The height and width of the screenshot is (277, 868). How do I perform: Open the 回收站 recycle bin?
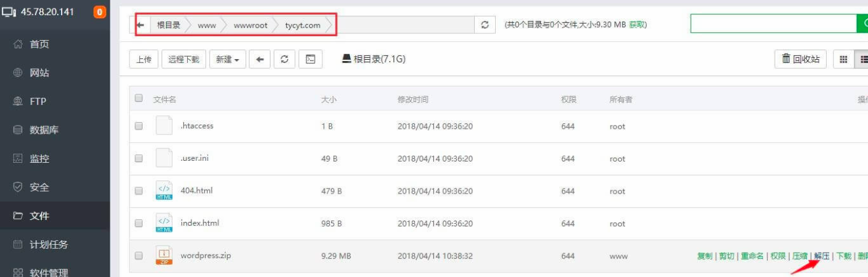point(800,59)
